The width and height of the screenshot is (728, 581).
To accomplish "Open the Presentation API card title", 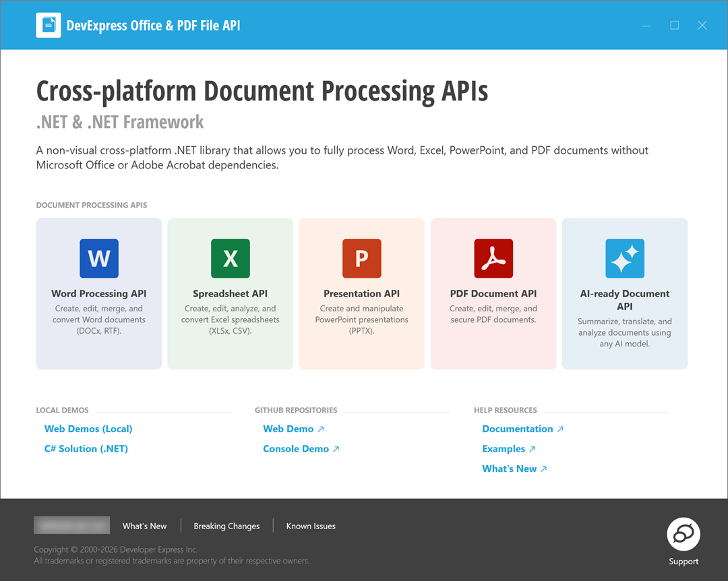I will click(x=362, y=293).
